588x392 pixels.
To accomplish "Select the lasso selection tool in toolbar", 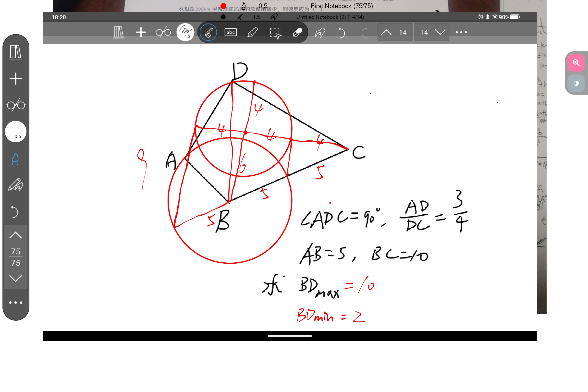I will coord(275,33).
